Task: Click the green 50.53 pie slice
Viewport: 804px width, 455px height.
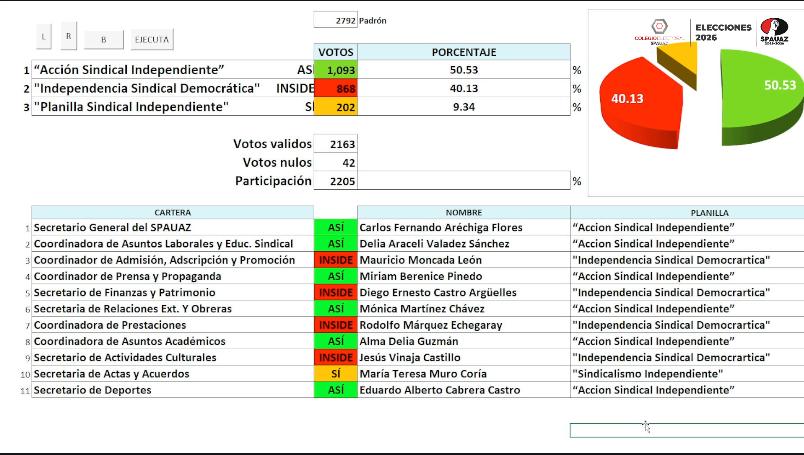Action: click(759, 97)
